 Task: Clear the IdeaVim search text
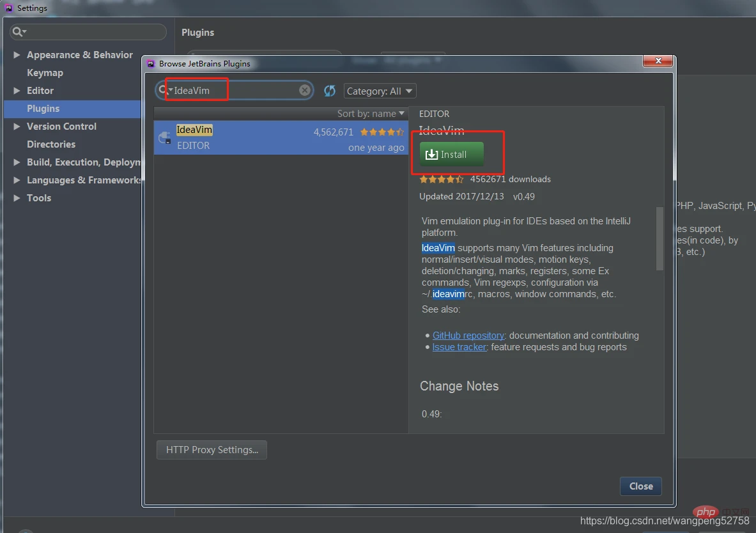click(305, 90)
